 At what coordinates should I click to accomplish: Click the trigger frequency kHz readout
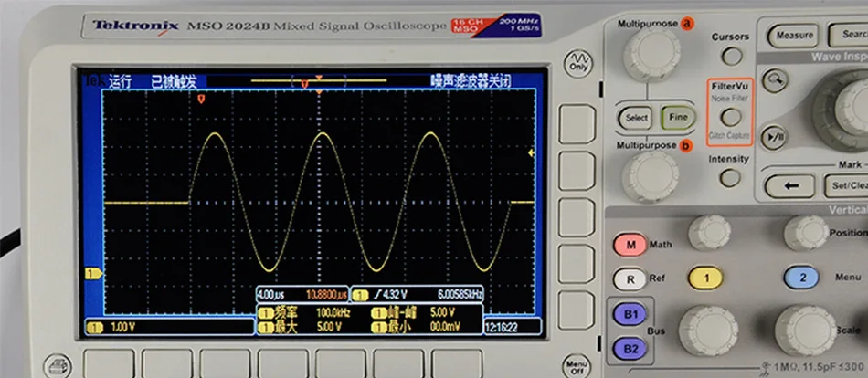[460, 294]
